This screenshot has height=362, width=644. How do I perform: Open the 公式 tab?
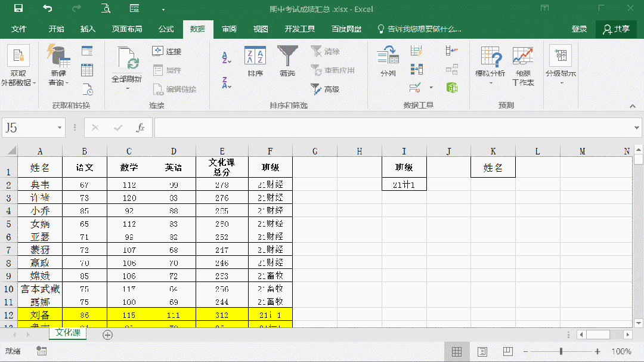click(x=166, y=29)
